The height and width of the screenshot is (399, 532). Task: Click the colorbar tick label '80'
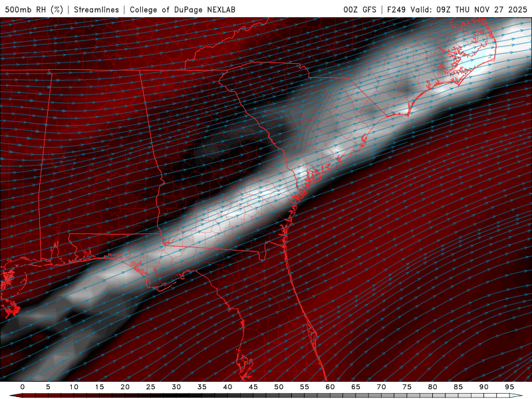click(432, 387)
